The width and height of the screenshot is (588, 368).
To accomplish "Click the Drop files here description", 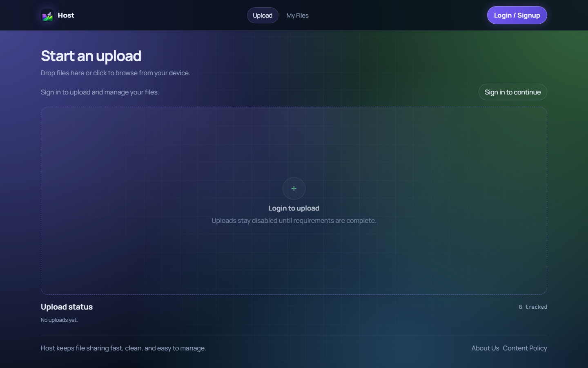I will [116, 73].
